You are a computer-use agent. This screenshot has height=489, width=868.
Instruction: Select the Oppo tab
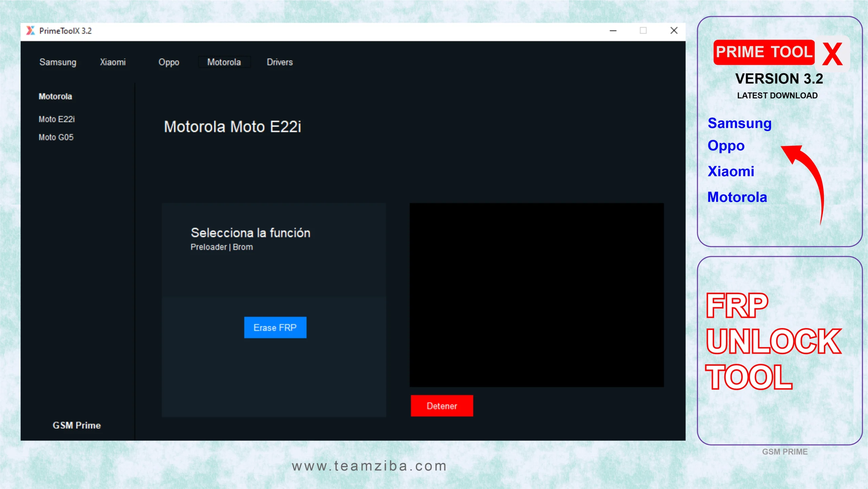(169, 62)
